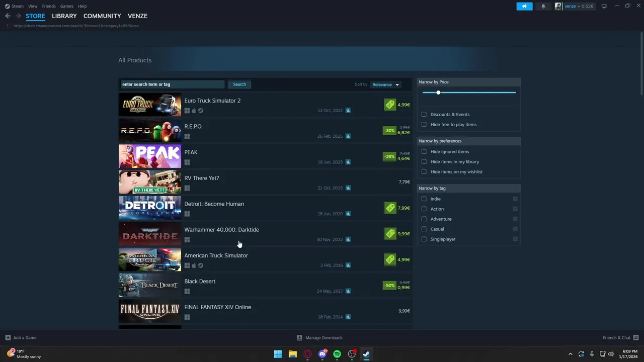Go back with the left arrow button

click(x=8, y=16)
